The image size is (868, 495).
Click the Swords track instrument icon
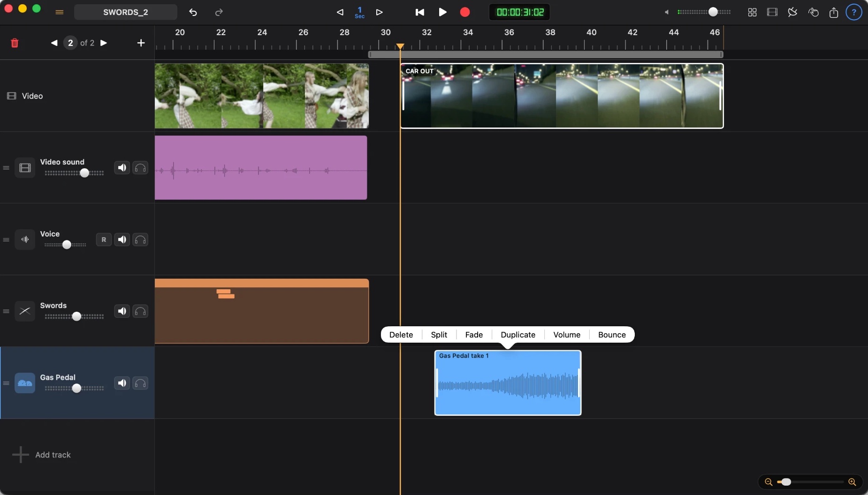[x=25, y=311]
